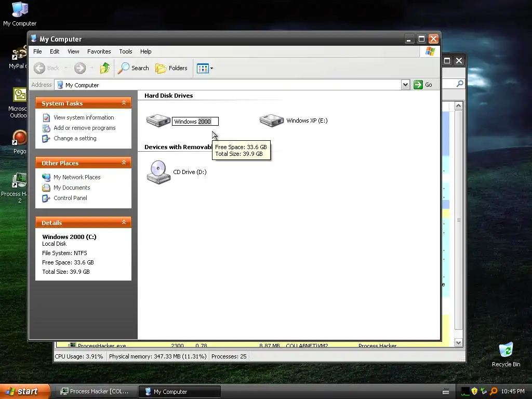Open the Help menu
The height and width of the screenshot is (399, 532).
click(146, 51)
